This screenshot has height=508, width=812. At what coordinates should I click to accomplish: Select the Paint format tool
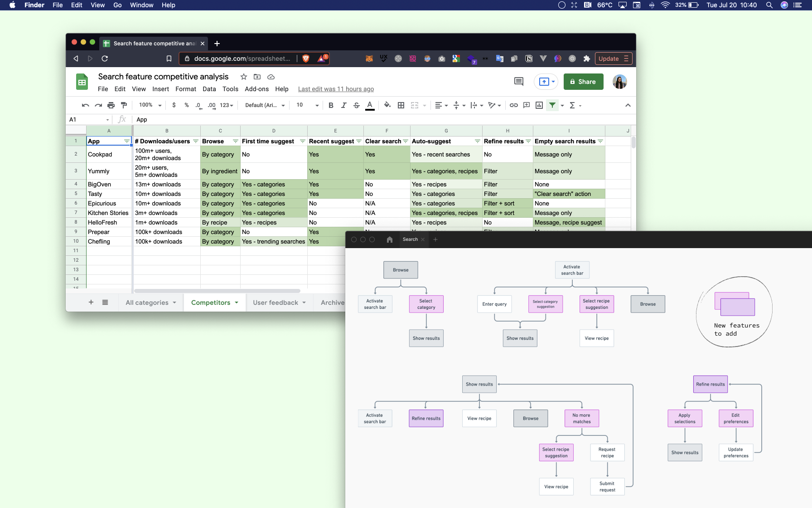[x=124, y=105]
